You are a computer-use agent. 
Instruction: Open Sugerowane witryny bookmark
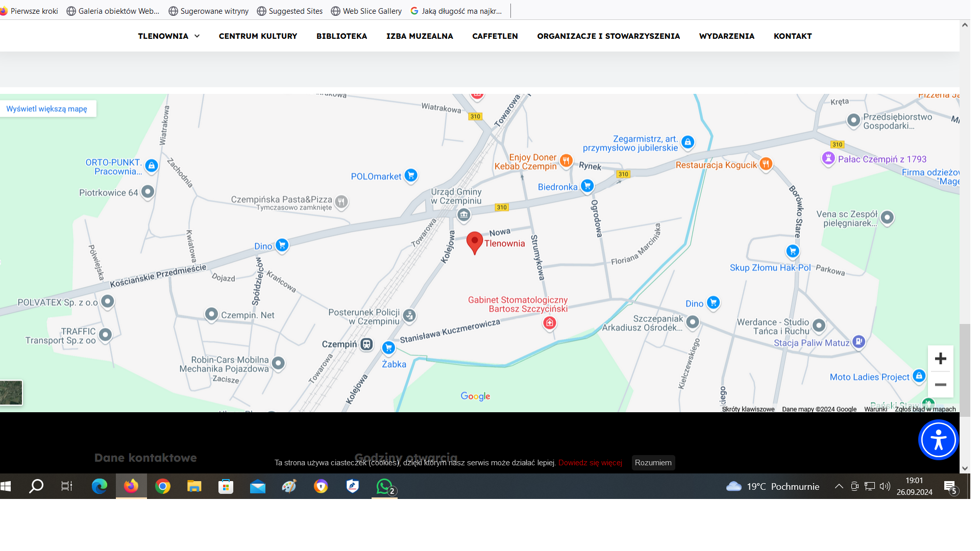209,11
